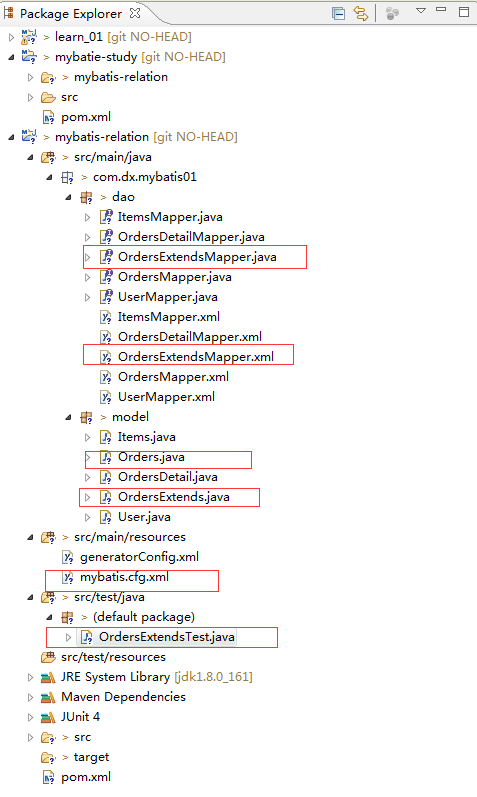This screenshot has height=797, width=477.
Task: Expand the learn_01 project
Action: 12,37
